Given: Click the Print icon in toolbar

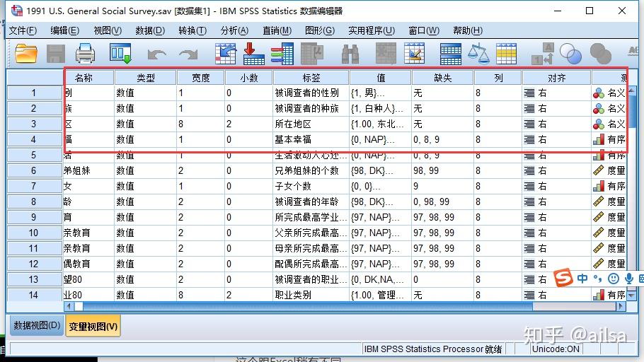Looking at the screenshot, I should pyautogui.click(x=85, y=54).
